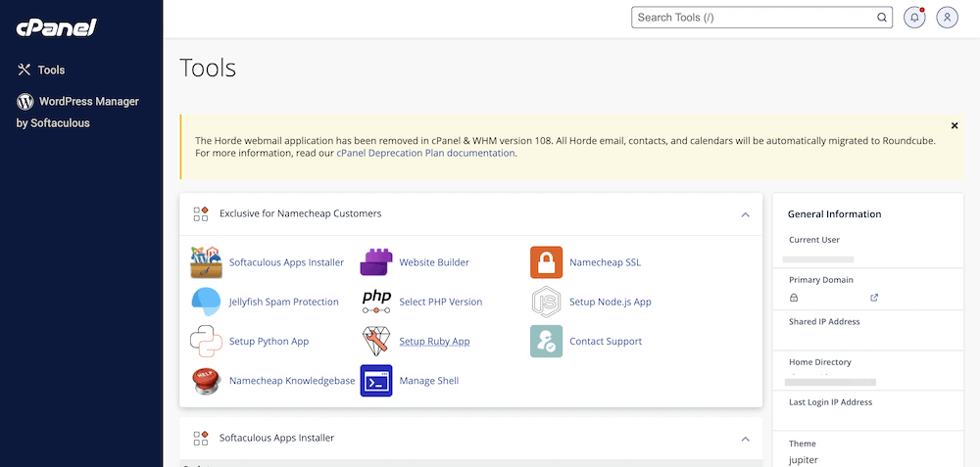Click the Softaculous Apps Installer toolbox icon
The width and height of the screenshot is (980, 467).
pyautogui.click(x=206, y=262)
